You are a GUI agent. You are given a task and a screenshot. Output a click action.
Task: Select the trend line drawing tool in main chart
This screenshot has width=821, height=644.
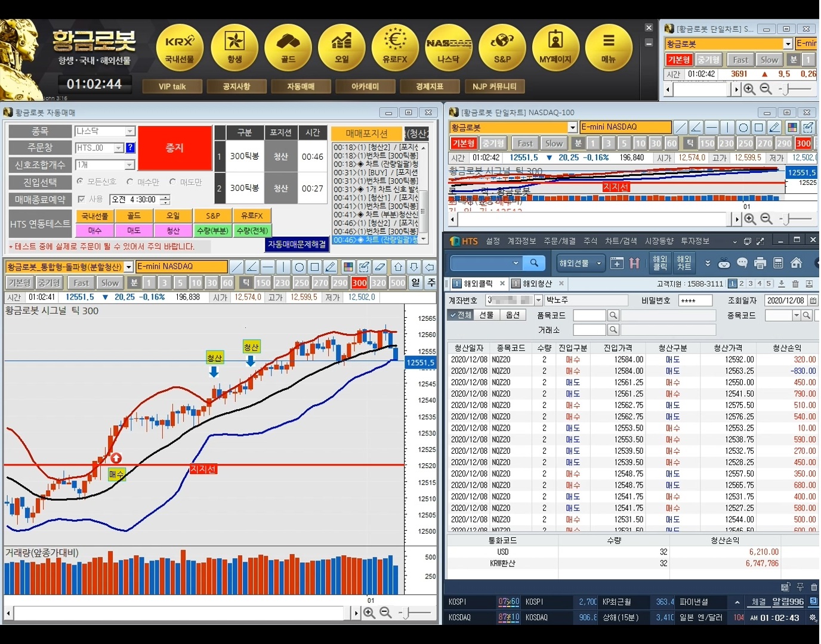point(237,267)
